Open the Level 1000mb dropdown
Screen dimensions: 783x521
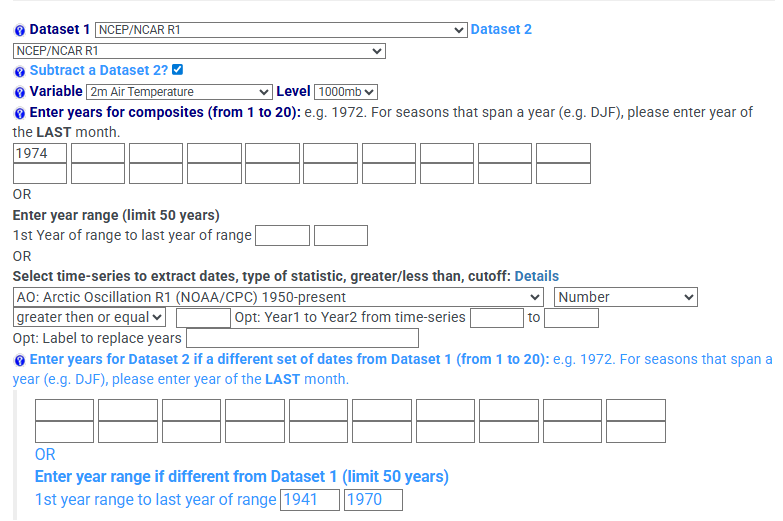[x=345, y=92]
